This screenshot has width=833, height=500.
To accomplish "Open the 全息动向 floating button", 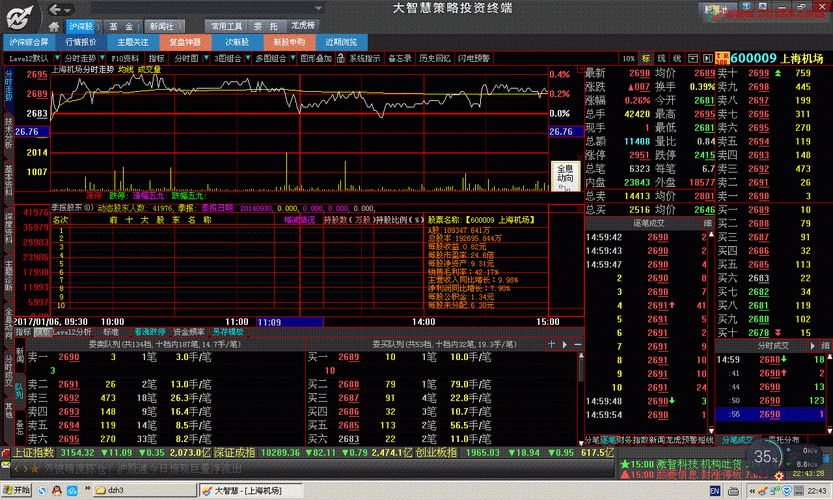I will click(565, 174).
